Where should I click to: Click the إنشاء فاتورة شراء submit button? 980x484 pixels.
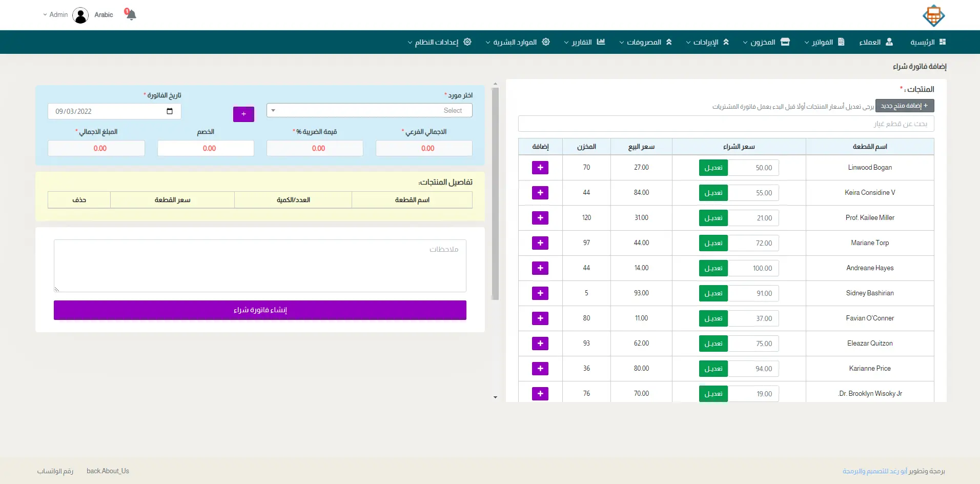[260, 310]
